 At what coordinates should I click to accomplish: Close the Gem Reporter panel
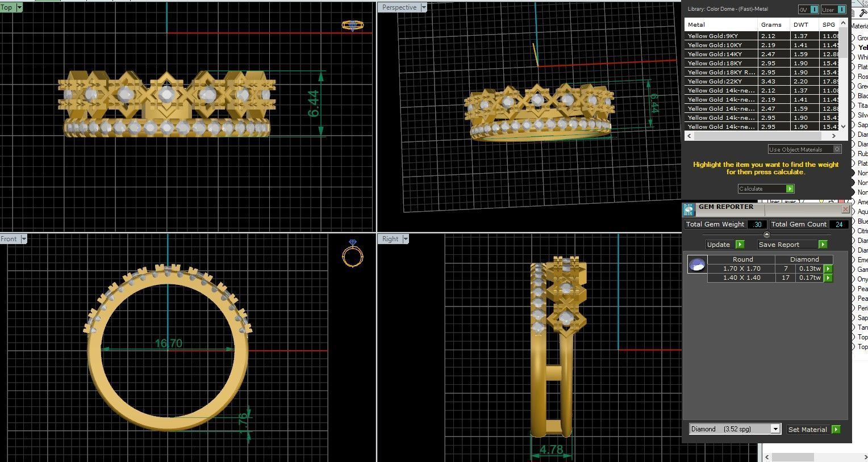845,209
